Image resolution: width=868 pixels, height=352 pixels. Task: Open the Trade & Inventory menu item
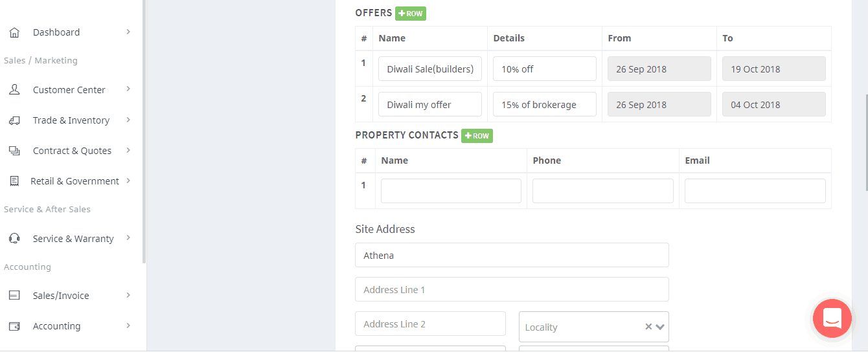(x=71, y=120)
